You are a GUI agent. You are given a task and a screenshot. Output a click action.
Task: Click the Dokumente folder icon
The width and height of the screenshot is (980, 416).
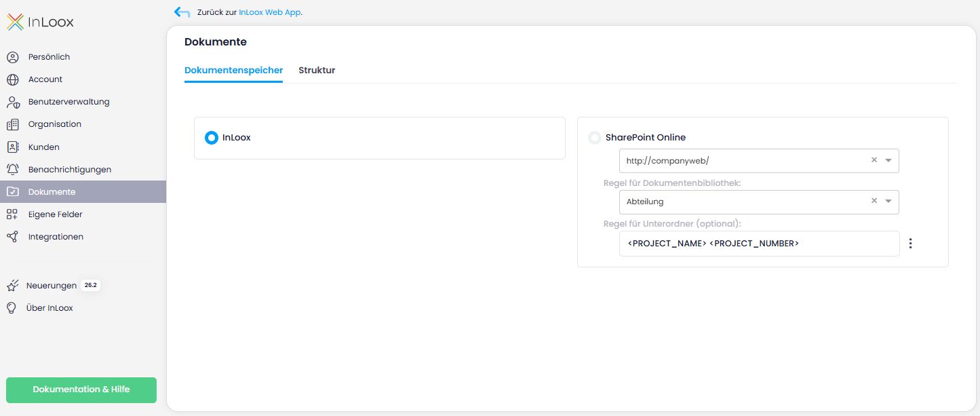click(x=13, y=192)
